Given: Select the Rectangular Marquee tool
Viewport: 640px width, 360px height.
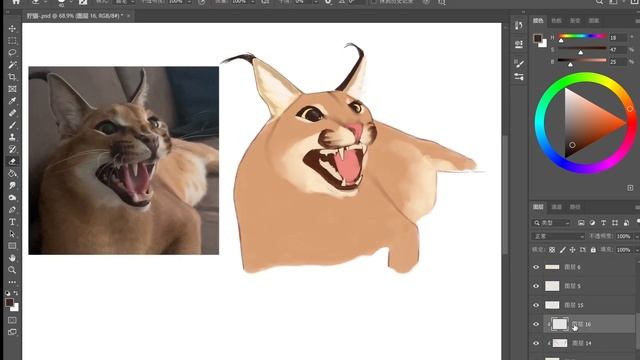Looking at the screenshot, I should coord(12,41).
